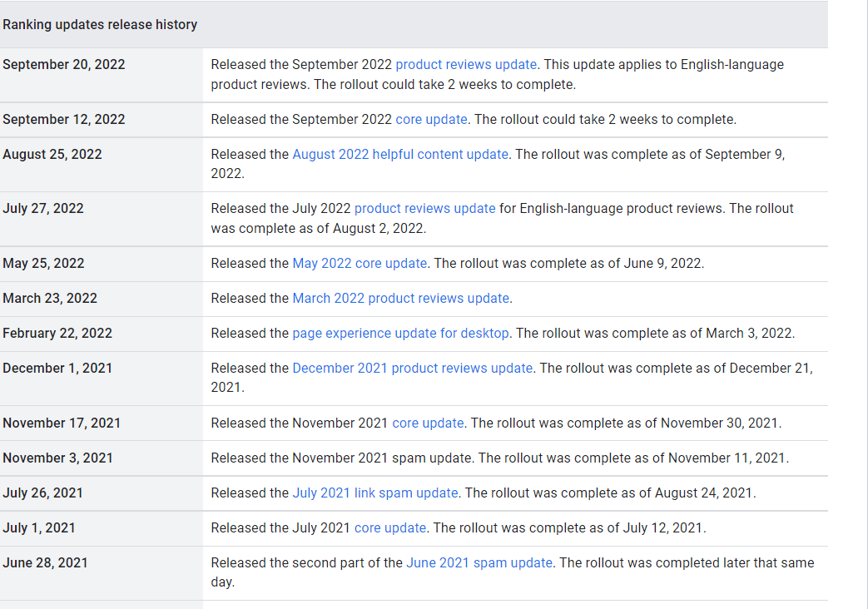Open the July 2021 link spam update

point(375,493)
